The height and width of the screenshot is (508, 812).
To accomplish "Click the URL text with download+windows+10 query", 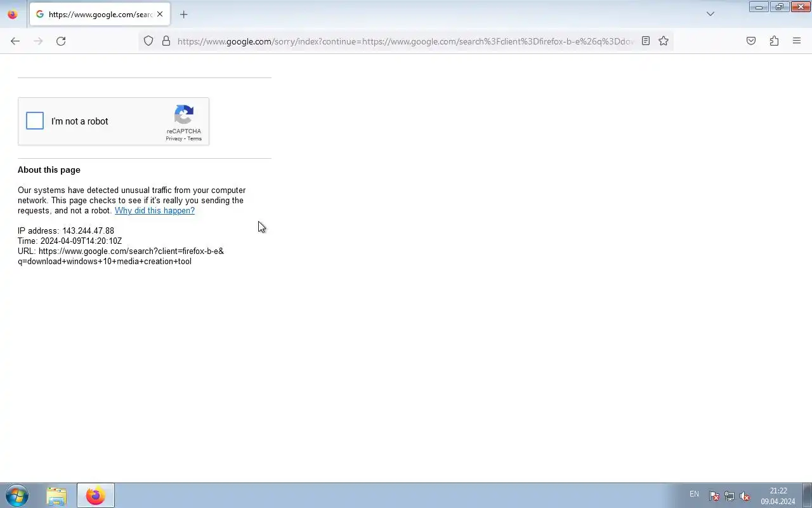I will click(x=121, y=256).
